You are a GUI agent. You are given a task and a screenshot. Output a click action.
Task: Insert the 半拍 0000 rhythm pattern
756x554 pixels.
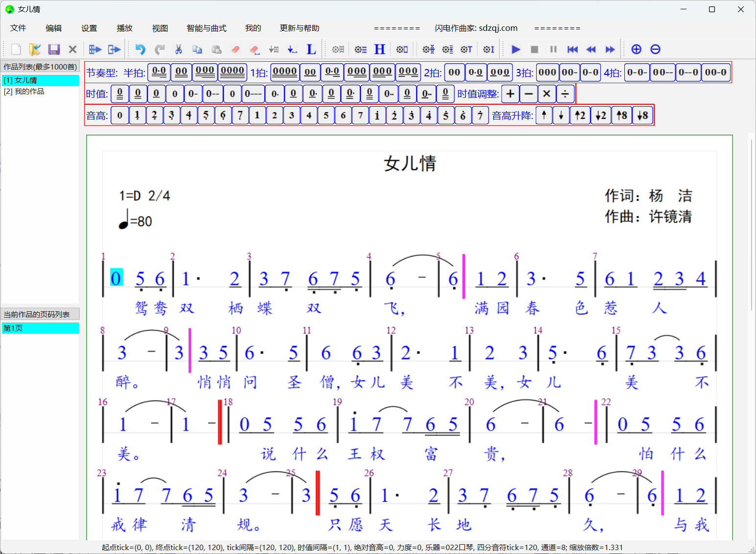pos(232,72)
